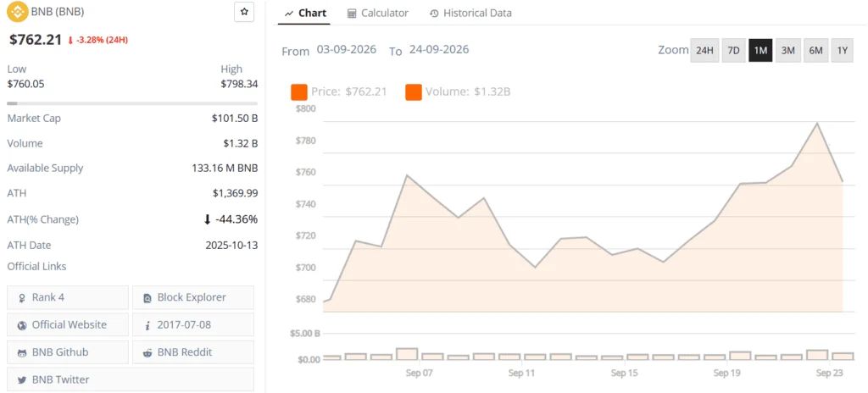Set chart zoom to 24H

704,50
